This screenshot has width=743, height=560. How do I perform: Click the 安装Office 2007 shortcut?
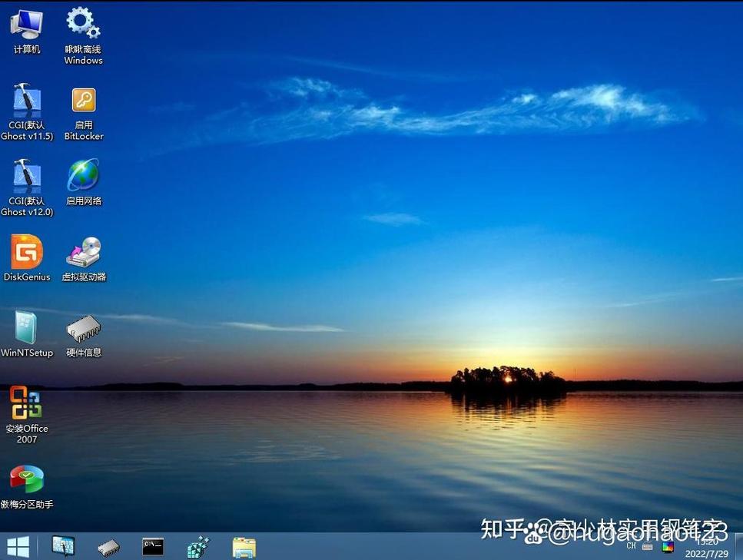(27, 415)
